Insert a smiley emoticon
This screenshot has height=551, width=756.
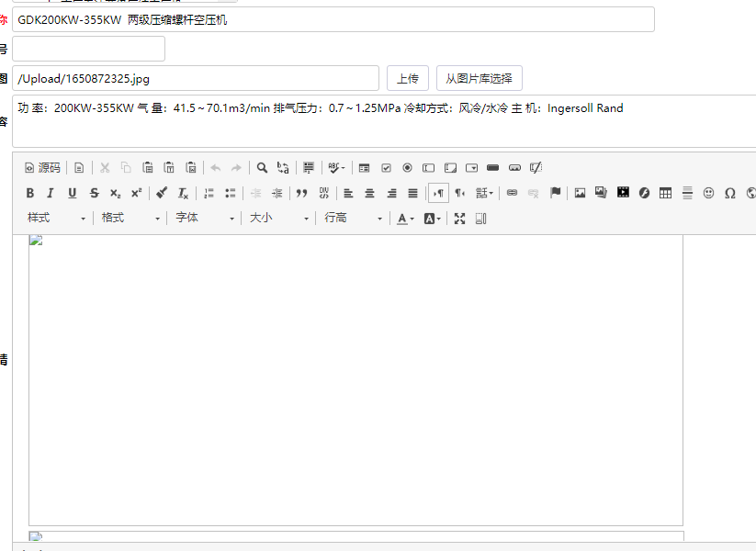pos(708,193)
